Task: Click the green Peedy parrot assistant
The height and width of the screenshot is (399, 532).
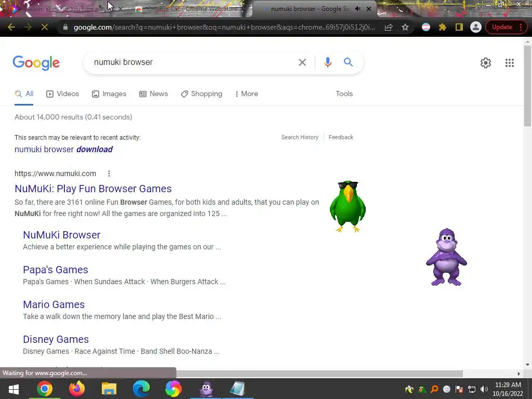Action: point(348,207)
